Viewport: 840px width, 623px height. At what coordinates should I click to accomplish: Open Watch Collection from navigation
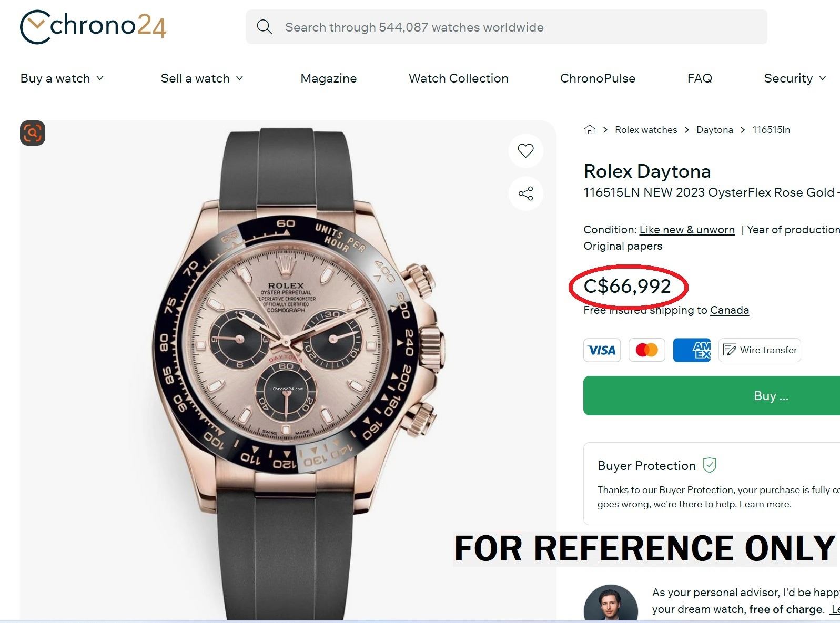coord(458,78)
